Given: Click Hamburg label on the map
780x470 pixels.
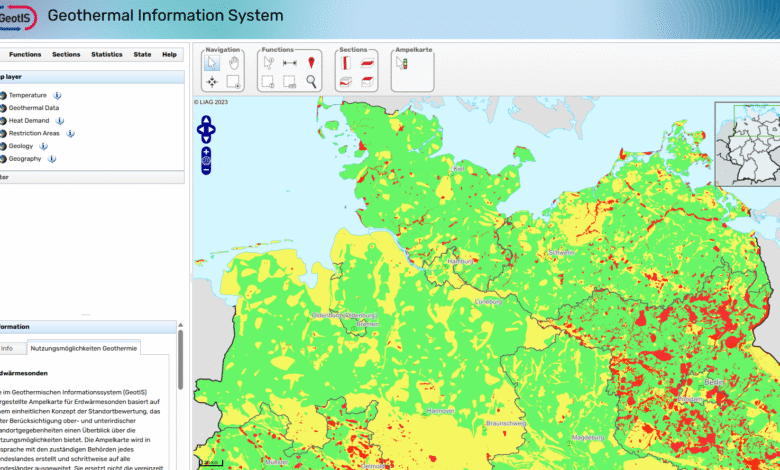Looking at the screenshot, I should tap(460, 261).
